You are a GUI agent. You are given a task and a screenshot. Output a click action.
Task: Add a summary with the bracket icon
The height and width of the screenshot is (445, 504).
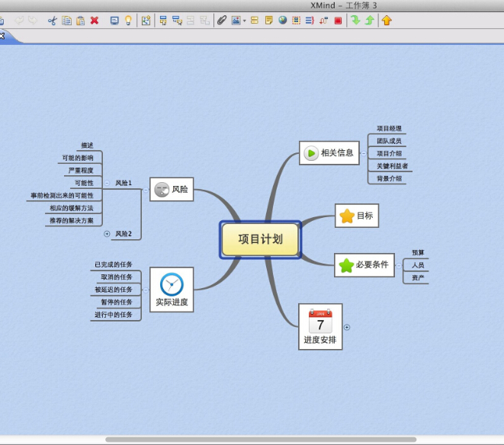(x=310, y=21)
